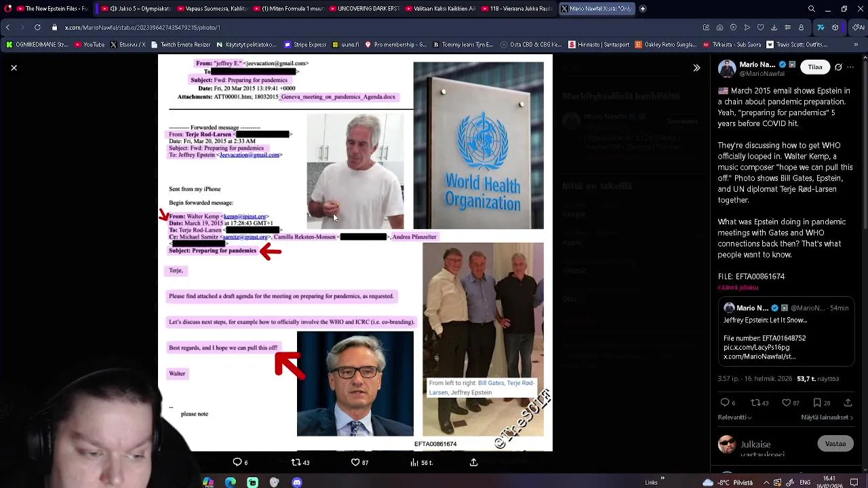Open the Travis Scott: Outfits bookmark

[x=798, y=45]
